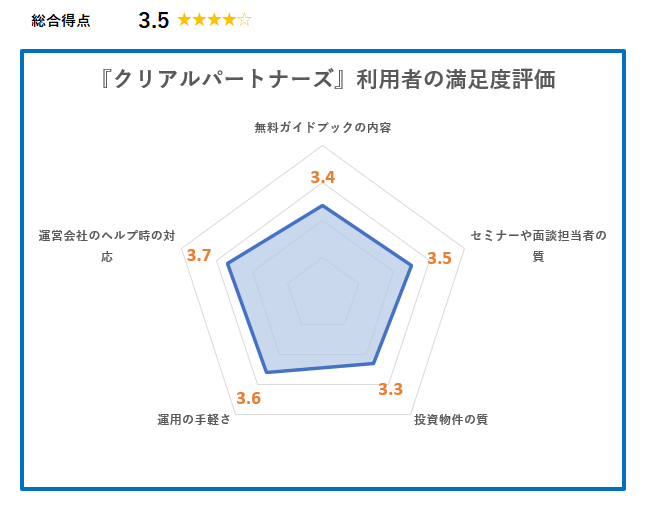Click the 総合得点 label
Screen dimensions: 646x505
(61, 21)
